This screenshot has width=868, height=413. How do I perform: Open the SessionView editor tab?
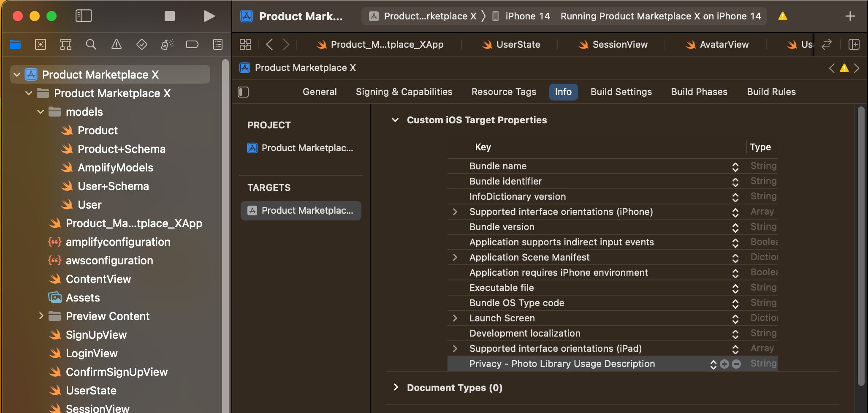click(x=613, y=44)
